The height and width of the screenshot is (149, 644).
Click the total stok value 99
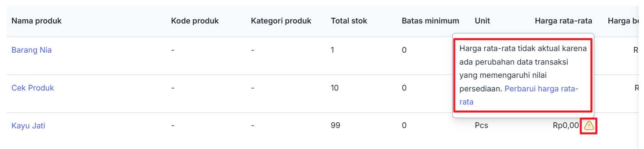(336, 126)
